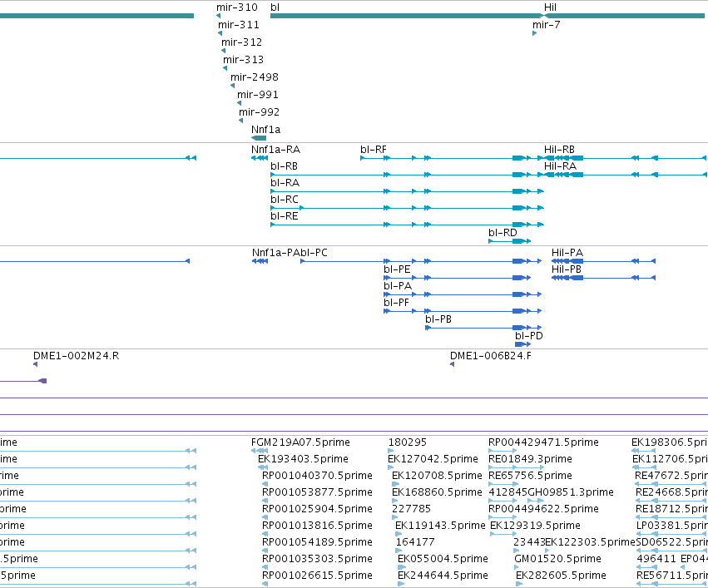
Task: Select EST EK168860.5prime
Action: (x=437, y=492)
